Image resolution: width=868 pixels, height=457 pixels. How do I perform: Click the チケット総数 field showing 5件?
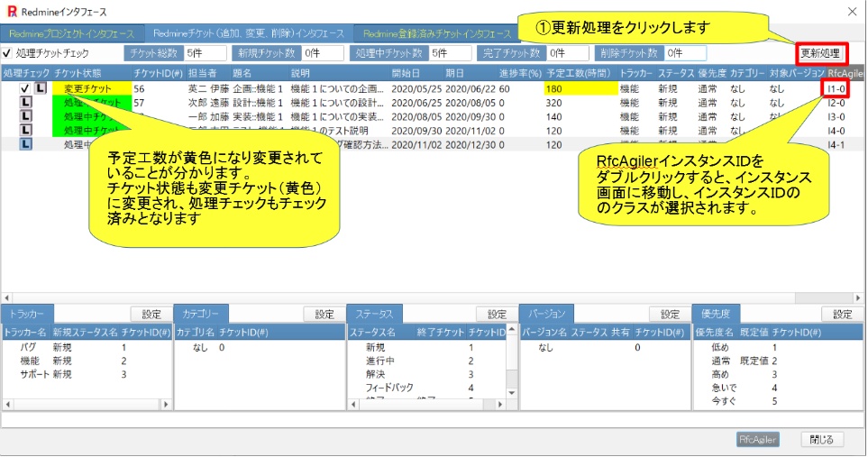tap(206, 53)
